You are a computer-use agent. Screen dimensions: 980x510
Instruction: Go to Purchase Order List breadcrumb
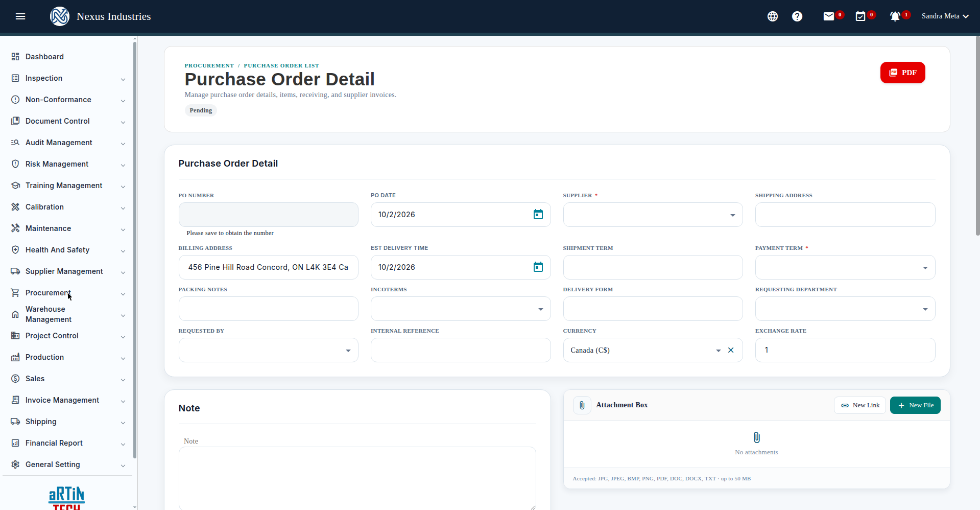coord(281,65)
